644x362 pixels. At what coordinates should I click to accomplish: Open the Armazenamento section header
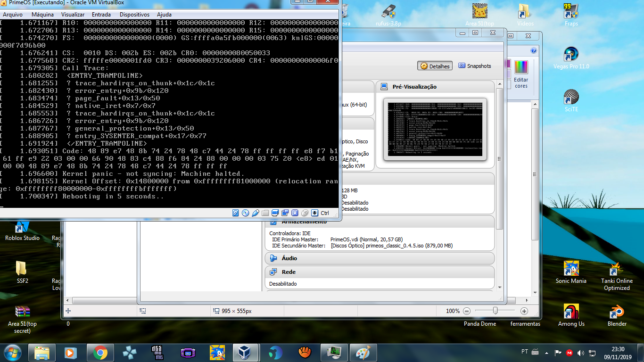coord(380,222)
